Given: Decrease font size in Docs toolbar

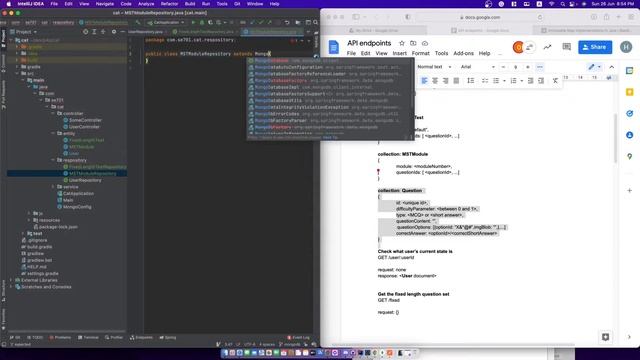Looking at the screenshot, I should pos(503,67).
